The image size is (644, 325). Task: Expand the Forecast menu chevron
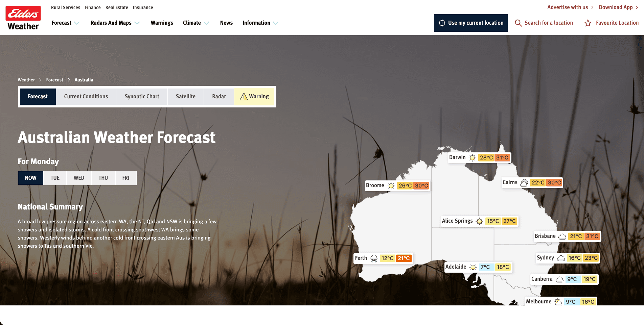77,23
